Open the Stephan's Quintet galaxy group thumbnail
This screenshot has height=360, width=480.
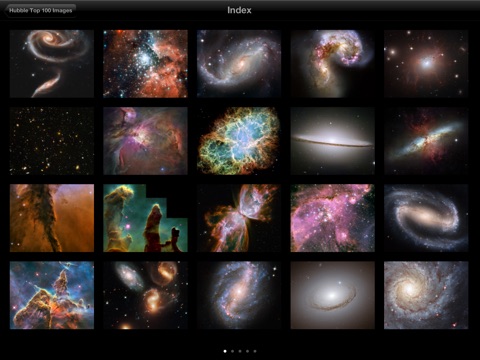(145, 295)
